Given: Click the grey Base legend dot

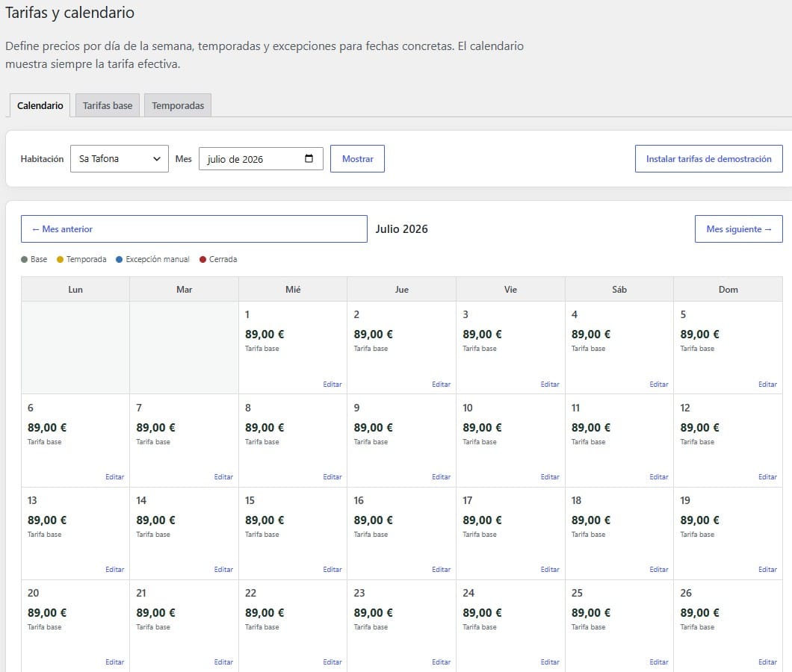Looking at the screenshot, I should coord(24,259).
